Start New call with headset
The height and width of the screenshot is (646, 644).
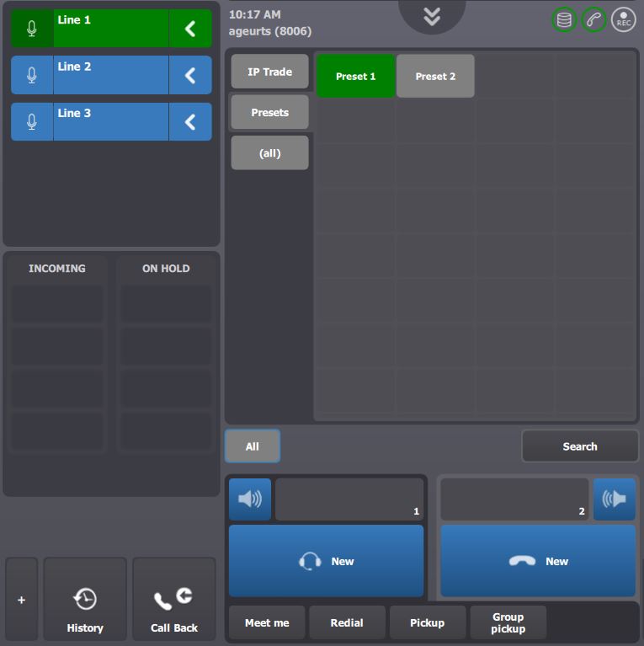pos(326,561)
